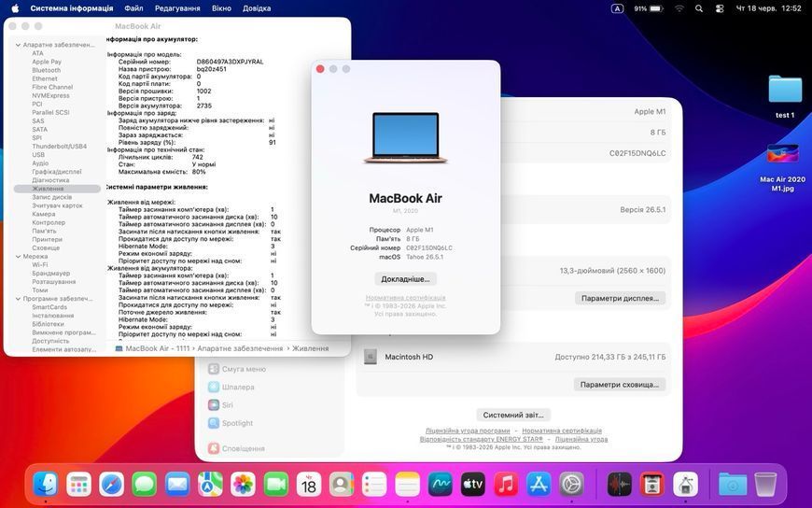
Task: Launch Safari from the dock
Action: [112, 486]
